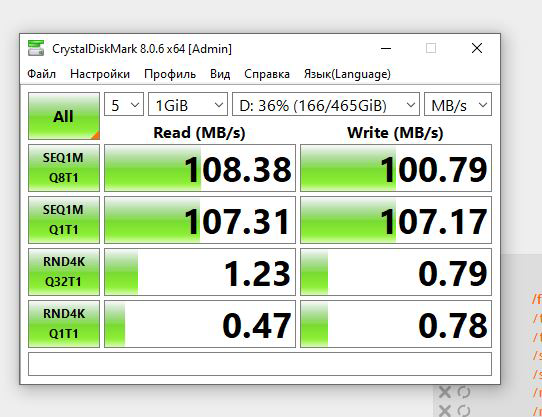
Task: Click the SEQ1M Q8T1 read result 108.38
Action: point(200,168)
